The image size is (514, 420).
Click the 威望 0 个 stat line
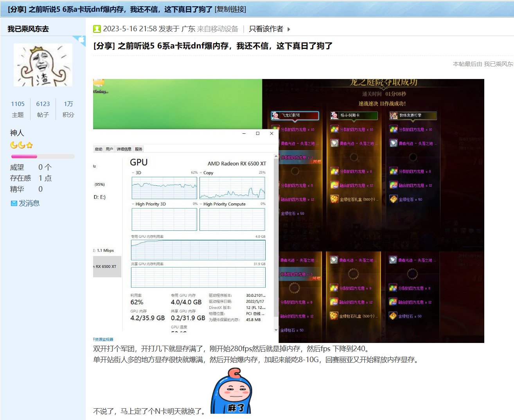(31, 167)
